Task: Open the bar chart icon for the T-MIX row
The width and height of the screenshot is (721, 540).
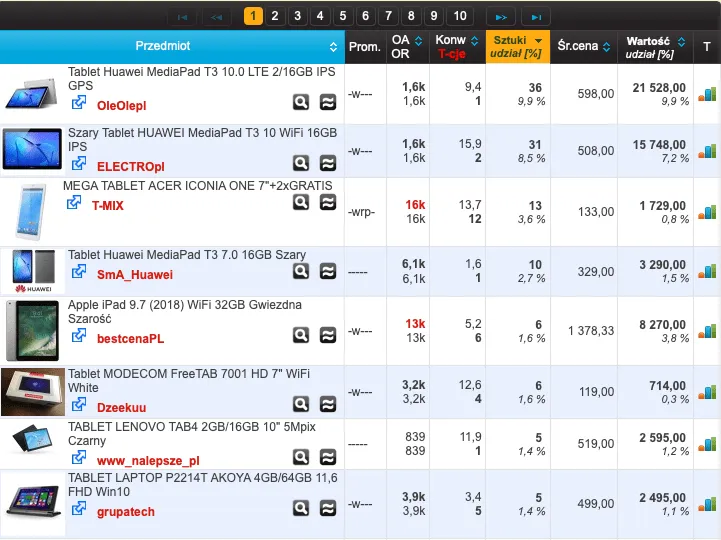Action: [x=707, y=212]
